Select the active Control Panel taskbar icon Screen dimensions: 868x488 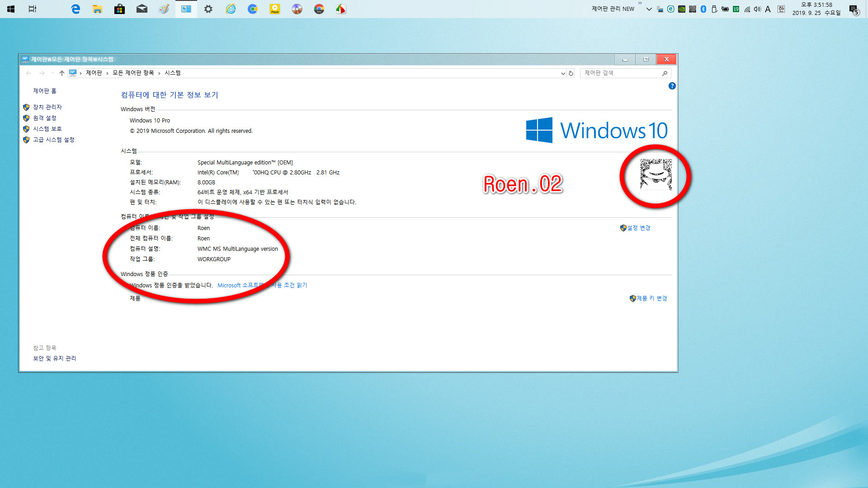coord(186,9)
